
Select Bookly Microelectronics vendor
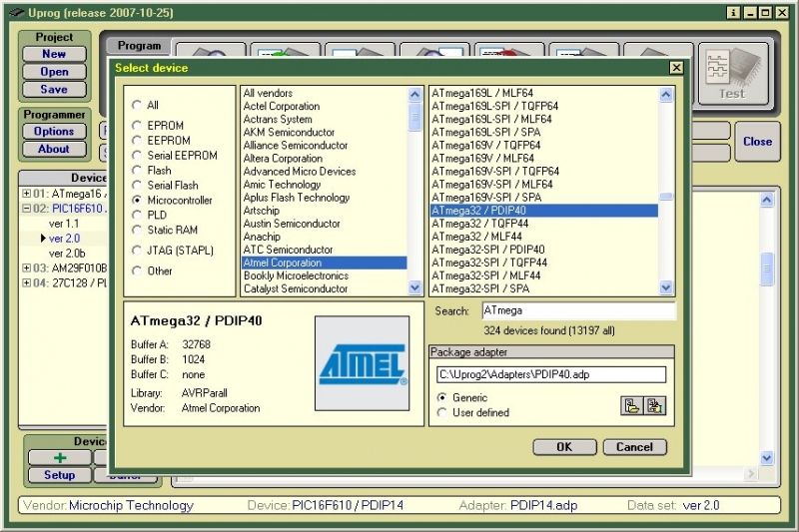point(324,275)
